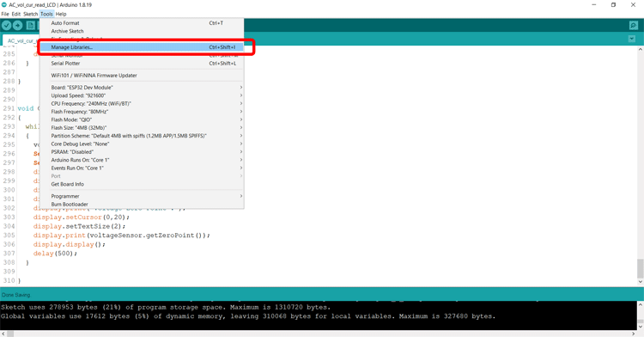
Task: Click "Global variables use 17612 bytes" console line
Action: click(x=248, y=316)
